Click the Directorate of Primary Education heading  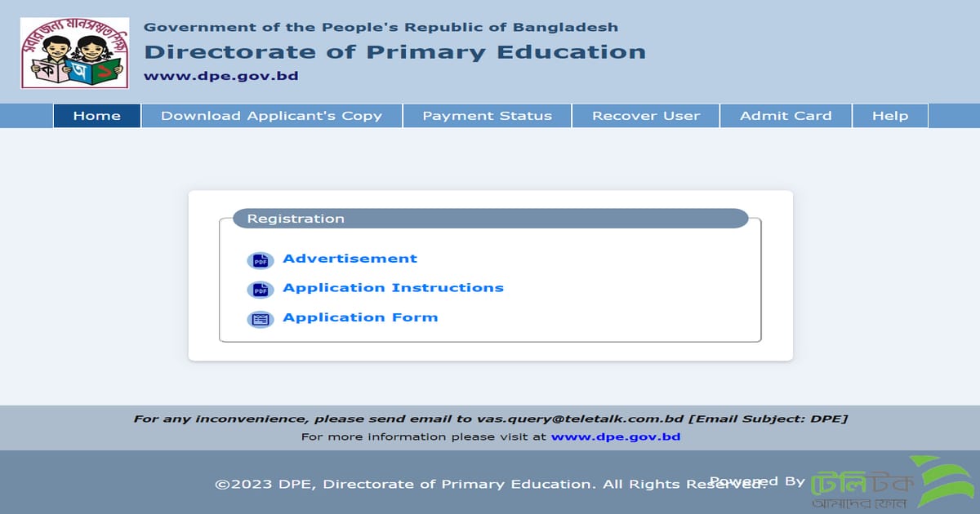click(394, 52)
